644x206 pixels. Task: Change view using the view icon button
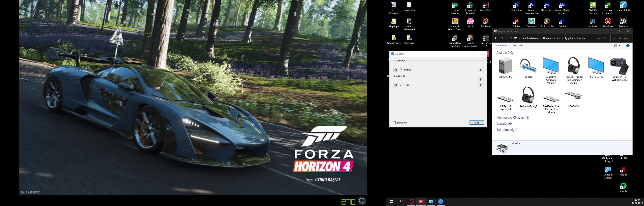tap(615, 46)
